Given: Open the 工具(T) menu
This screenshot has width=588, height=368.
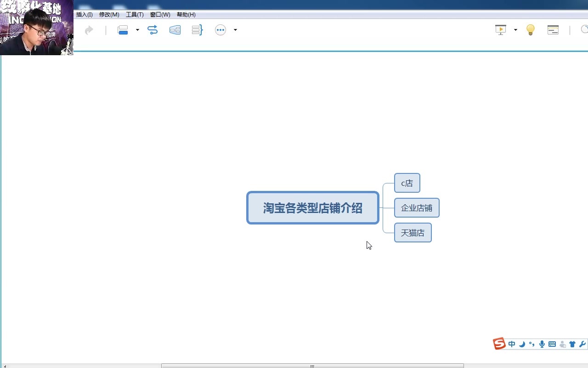Looking at the screenshot, I should (135, 15).
